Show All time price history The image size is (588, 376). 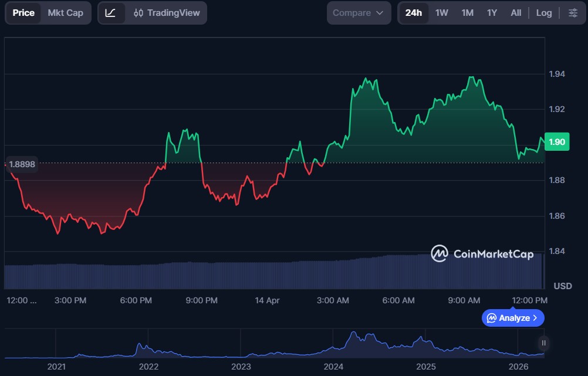point(516,13)
